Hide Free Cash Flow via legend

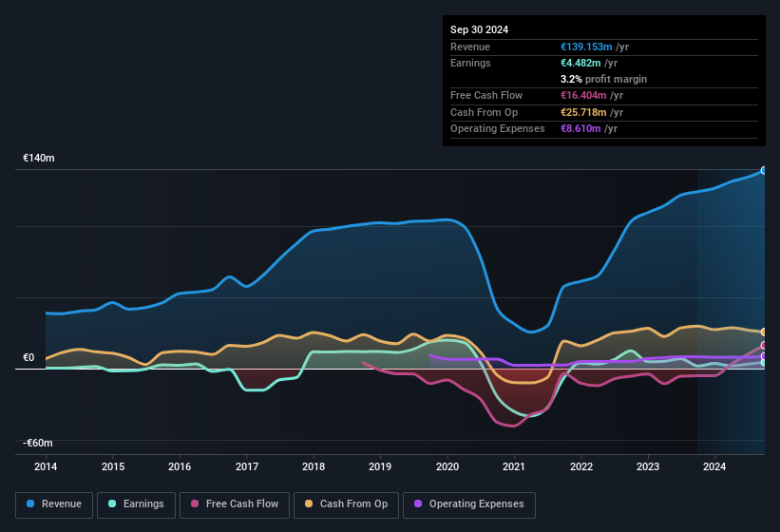click(235, 504)
